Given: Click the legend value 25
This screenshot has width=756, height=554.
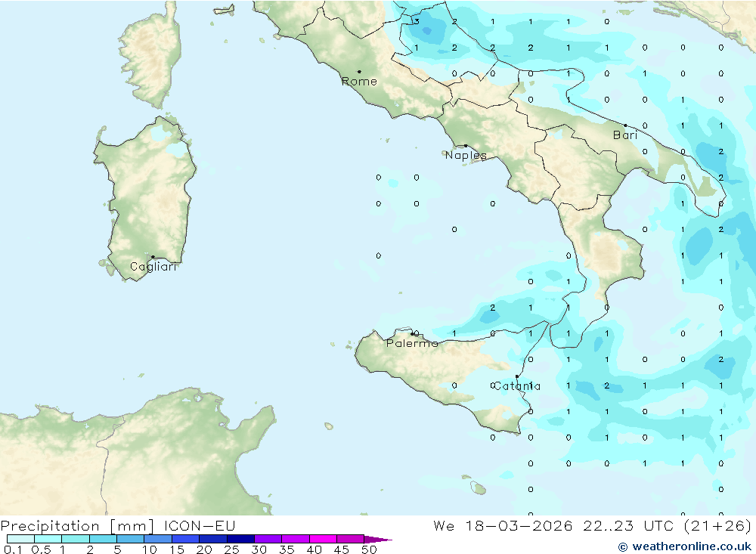Looking at the screenshot, I should (x=231, y=549).
